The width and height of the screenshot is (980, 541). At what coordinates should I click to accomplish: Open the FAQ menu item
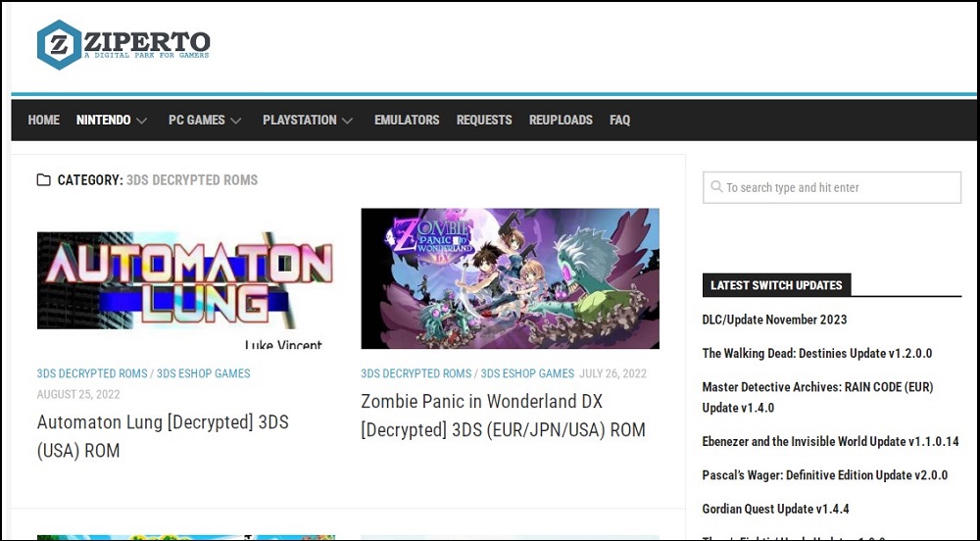[x=620, y=120]
